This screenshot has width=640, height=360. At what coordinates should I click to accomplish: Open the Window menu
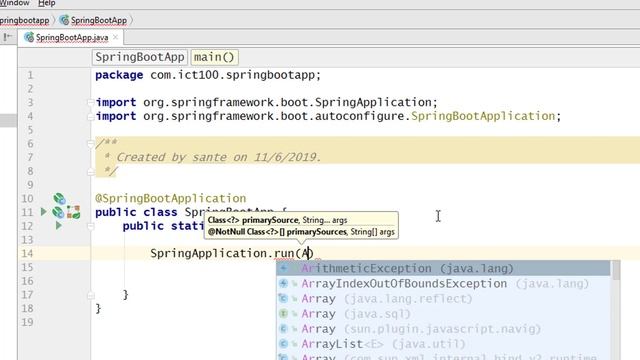[15, 3]
